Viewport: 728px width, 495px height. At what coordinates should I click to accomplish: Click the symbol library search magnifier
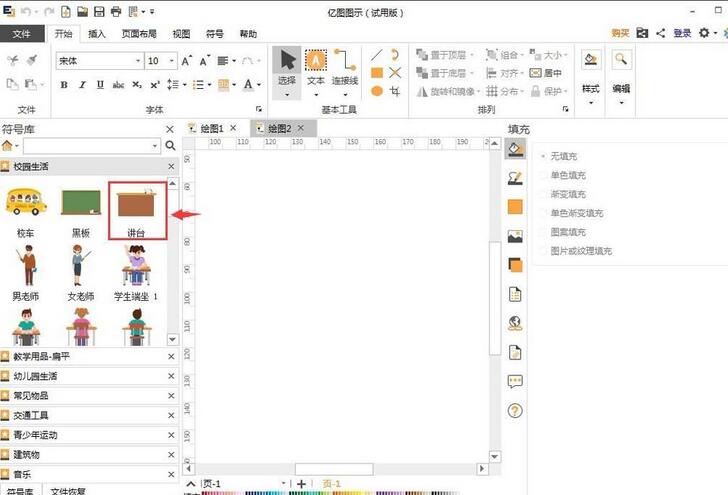coord(170,146)
